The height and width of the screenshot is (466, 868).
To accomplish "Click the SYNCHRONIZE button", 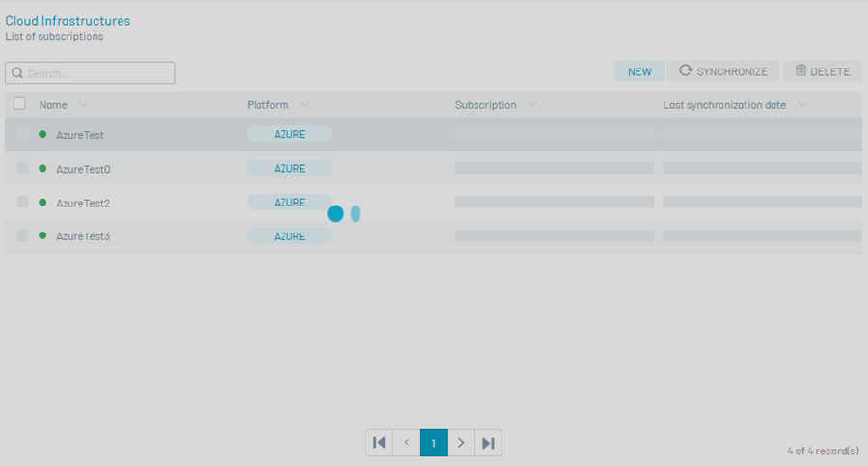I will coord(723,71).
